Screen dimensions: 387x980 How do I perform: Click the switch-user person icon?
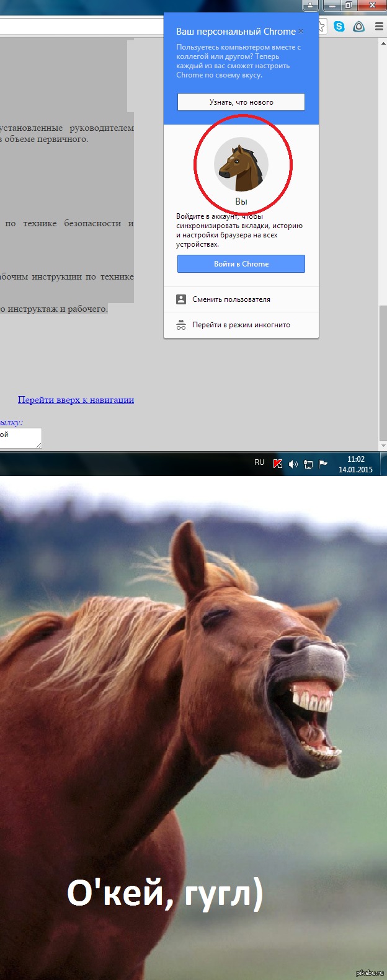click(181, 299)
